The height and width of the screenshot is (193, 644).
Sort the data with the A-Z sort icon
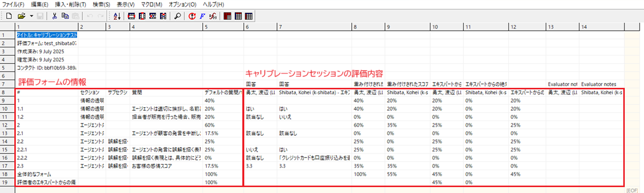pyautogui.click(x=117, y=16)
